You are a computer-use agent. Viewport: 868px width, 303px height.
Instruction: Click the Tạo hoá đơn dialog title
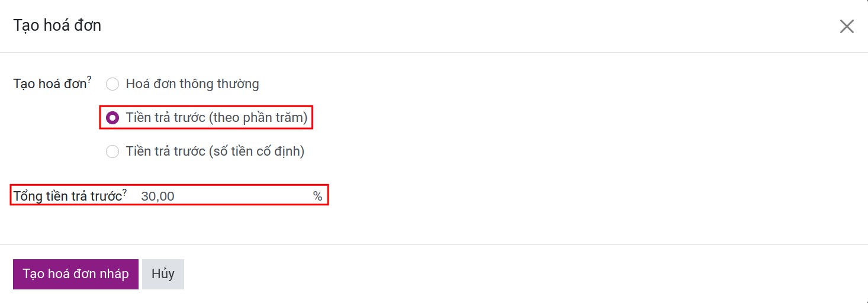[x=57, y=26]
